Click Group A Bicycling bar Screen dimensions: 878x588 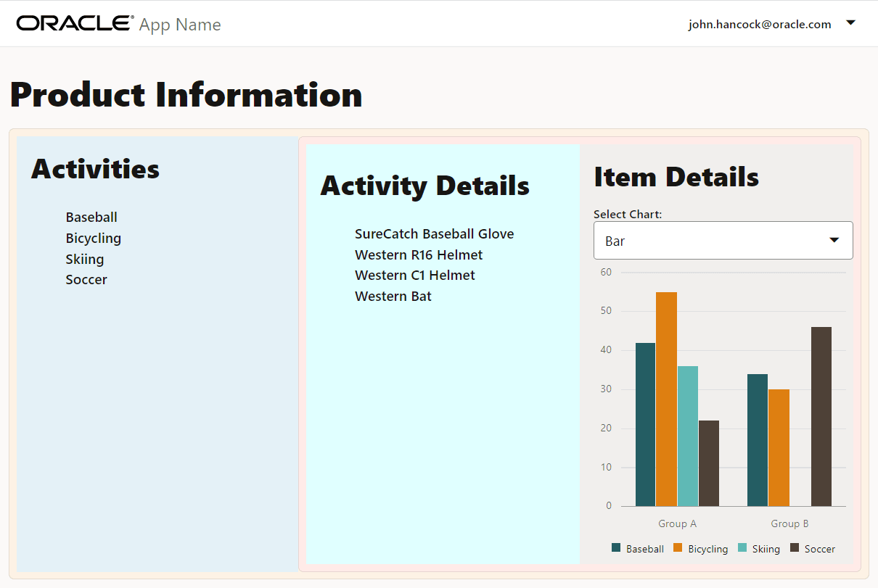(666, 399)
